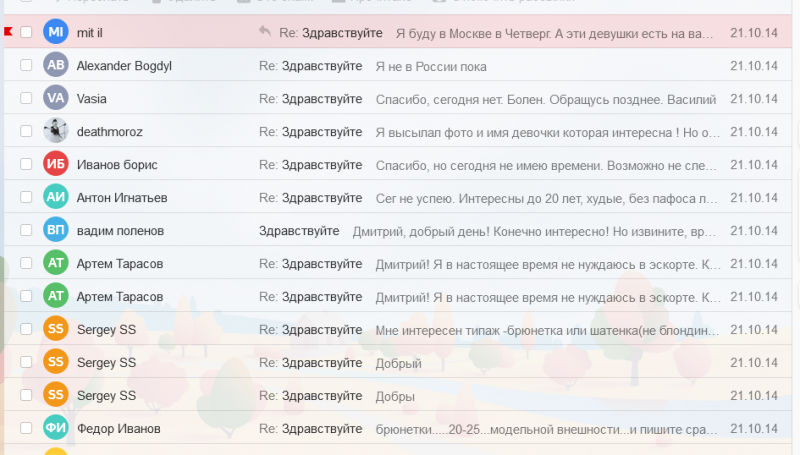Image resolution: width=800 pixels, height=455 pixels.
Task: Click subject 'Здравствуйте' in вадим поленов row
Action: (299, 231)
